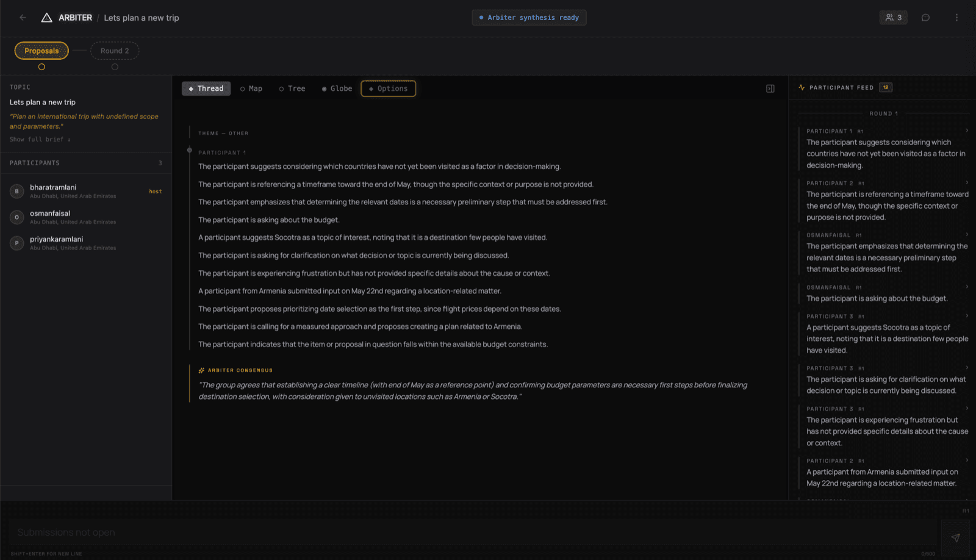This screenshot has width=976, height=560.
Task: Select the Round 2 stage tab
Action: [x=115, y=51]
